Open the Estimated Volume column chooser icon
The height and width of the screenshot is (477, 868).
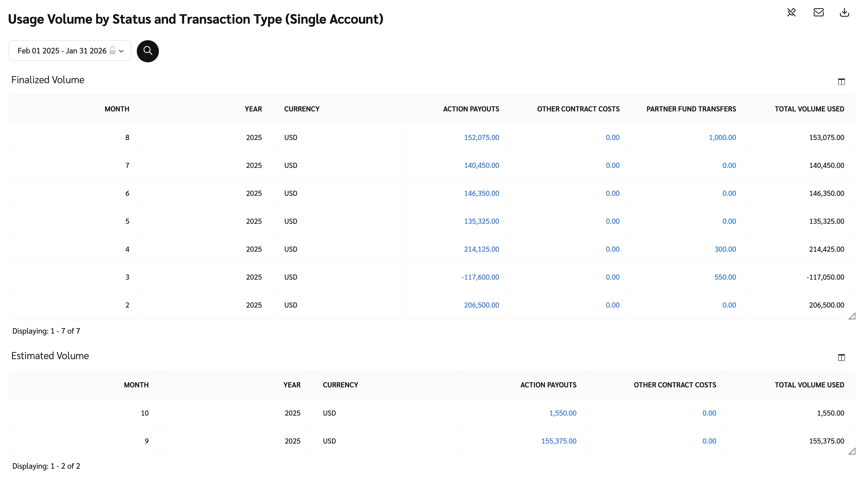click(841, 358)
